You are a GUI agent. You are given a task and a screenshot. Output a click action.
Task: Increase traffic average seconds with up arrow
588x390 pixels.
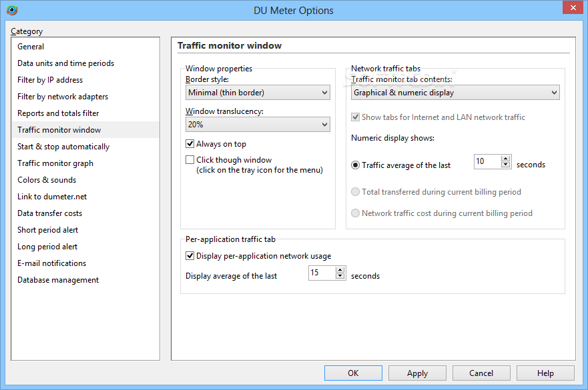(505, 159)
